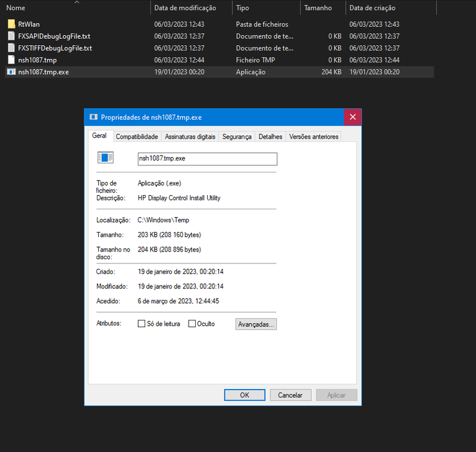Select the RtWlan folder name
This screenshot has width=476, height=452.
[29, 24]
